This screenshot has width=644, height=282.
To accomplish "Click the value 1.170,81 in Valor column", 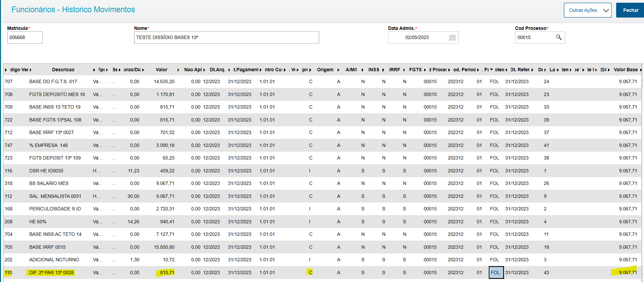I will [165, 94].
